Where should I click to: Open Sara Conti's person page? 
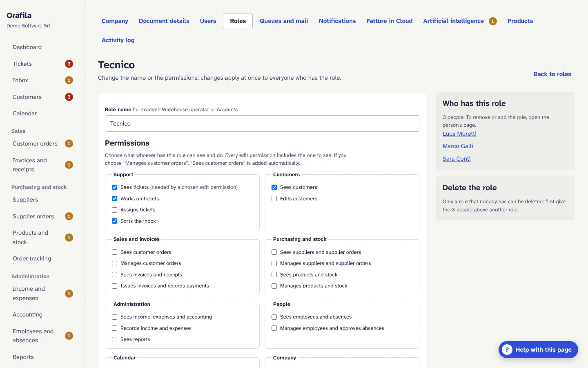(x=457, y=159)
